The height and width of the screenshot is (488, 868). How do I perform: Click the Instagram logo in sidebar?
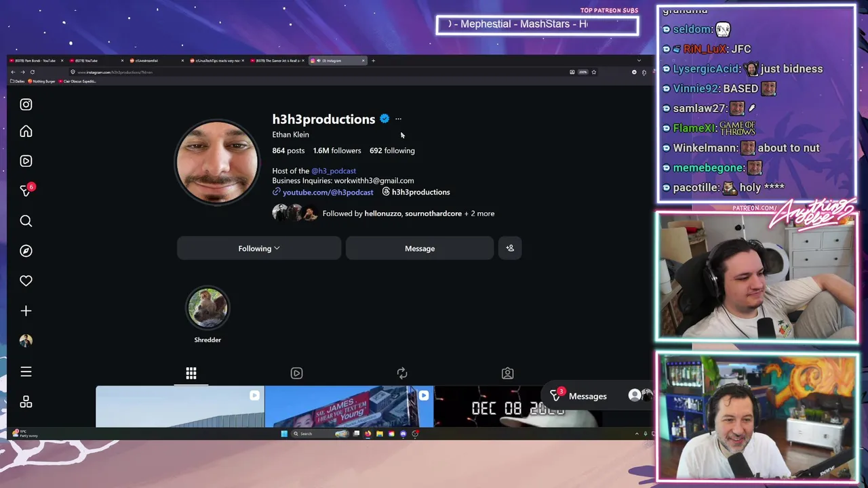click(x=26, y=104)
